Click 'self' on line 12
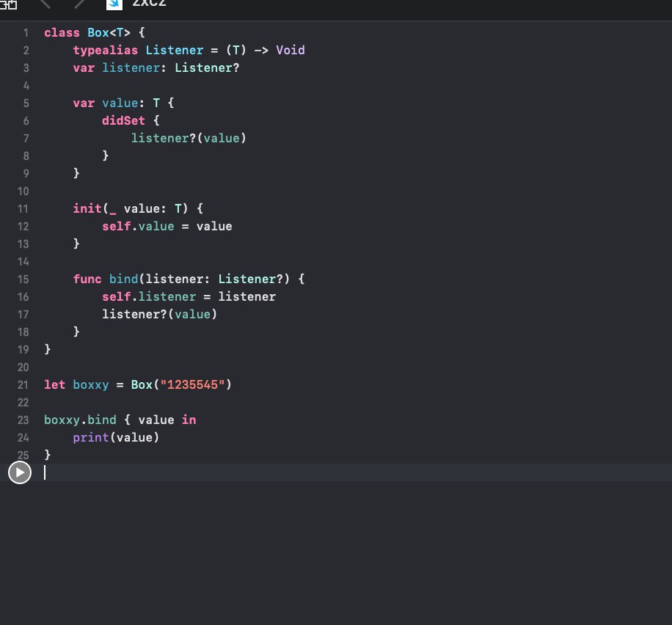 pyautogui.click(x=117, y=226)
